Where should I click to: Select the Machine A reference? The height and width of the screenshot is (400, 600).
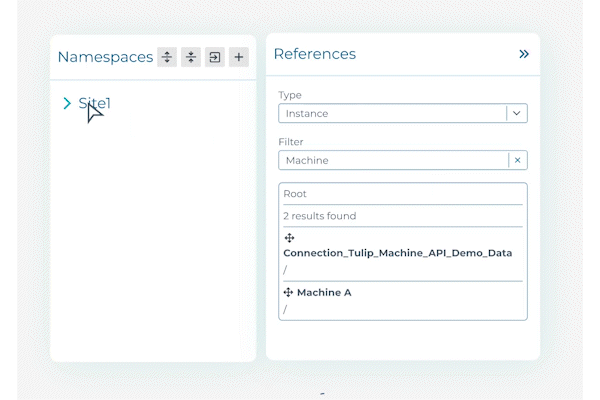click(324, 293)
